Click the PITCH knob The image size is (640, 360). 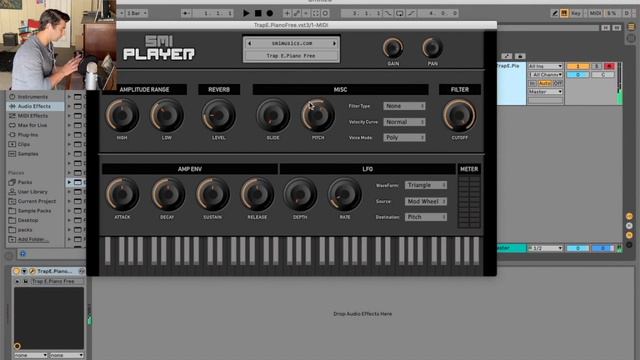pyautogui.click(x=318, y=116)
